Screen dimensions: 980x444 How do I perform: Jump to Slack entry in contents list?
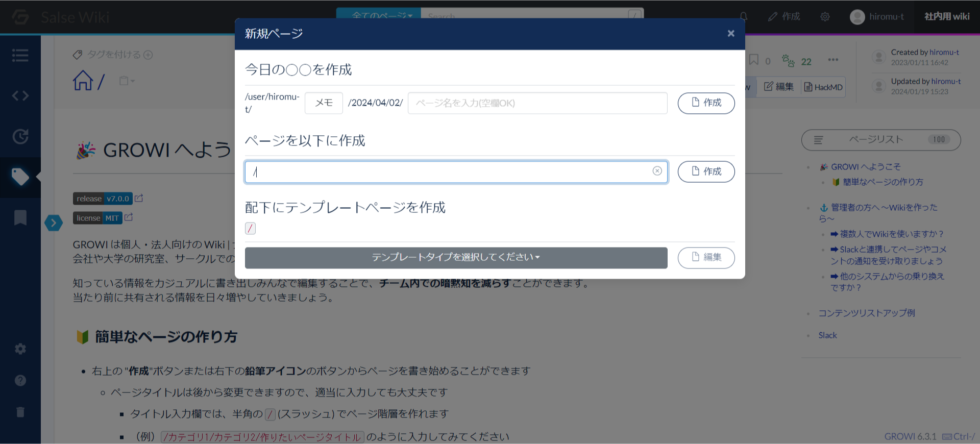pyautogui.click(x=828, y=335)
